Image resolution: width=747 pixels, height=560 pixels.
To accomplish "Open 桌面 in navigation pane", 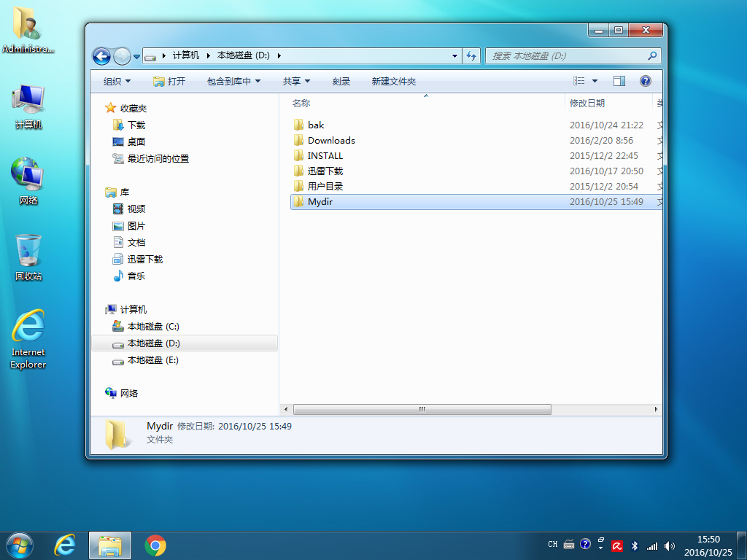I will point(136,141).
